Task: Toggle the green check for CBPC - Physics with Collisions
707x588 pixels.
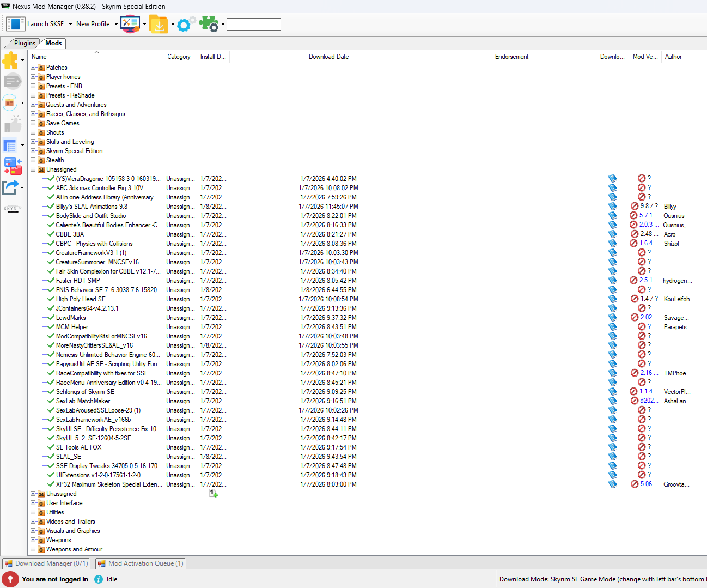Action: click(x=51, y=244)
